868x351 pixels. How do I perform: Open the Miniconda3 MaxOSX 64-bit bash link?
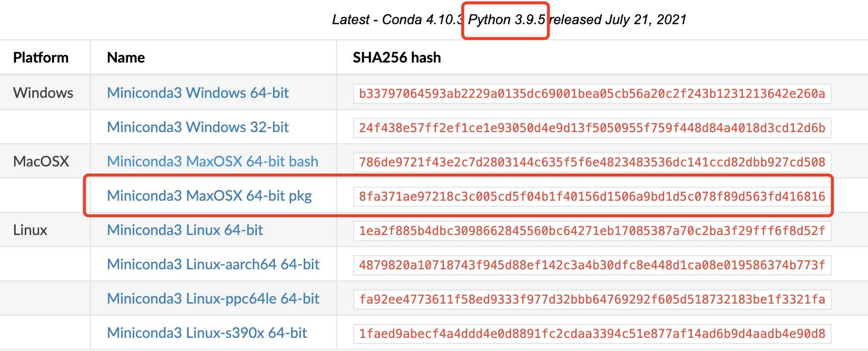point(212,161)
